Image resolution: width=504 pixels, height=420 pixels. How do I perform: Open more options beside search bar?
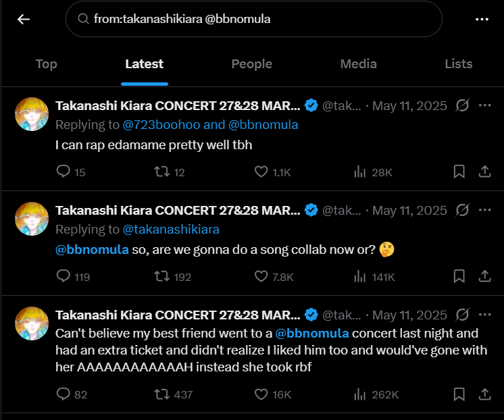pos(482,19)
